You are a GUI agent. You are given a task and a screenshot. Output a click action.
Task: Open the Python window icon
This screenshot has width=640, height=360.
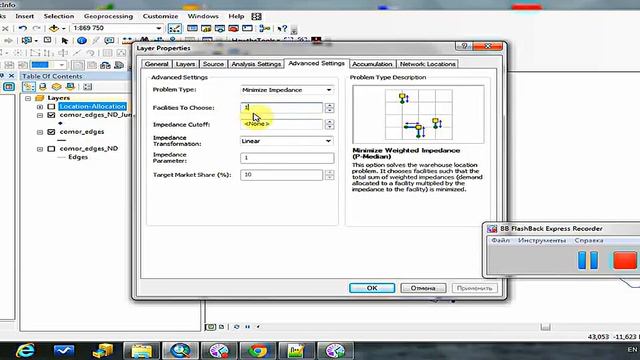coord(247,28)
